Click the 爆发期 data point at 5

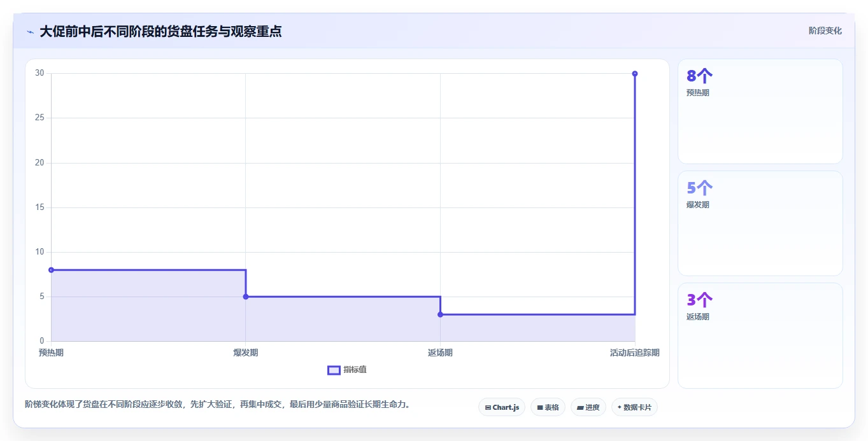246,297
